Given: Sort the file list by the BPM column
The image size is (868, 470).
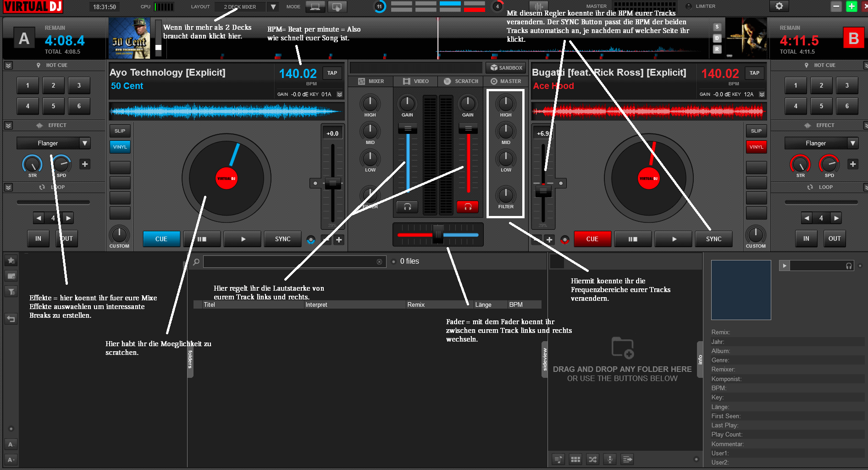Looking at the screenshot, I should click(525, 304).
